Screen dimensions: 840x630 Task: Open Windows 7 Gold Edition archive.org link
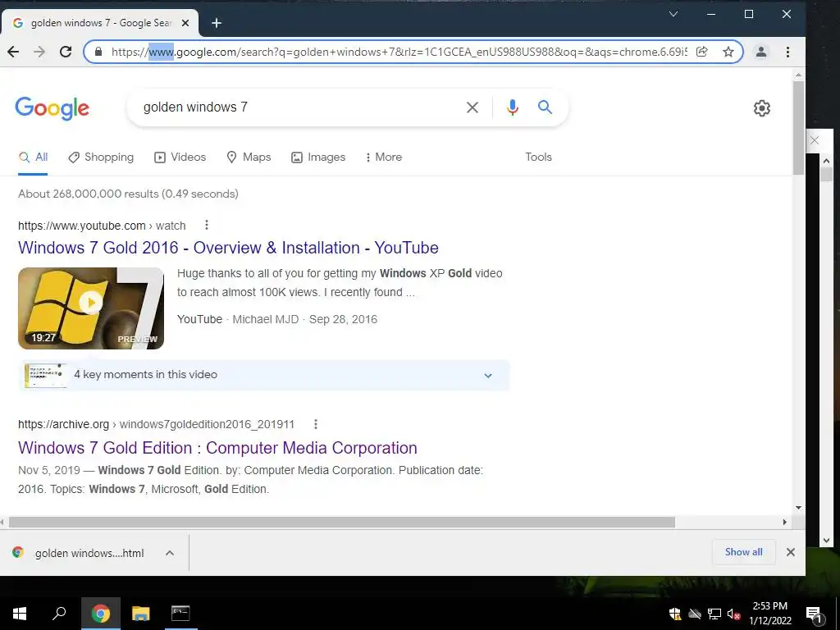(217, 448)
